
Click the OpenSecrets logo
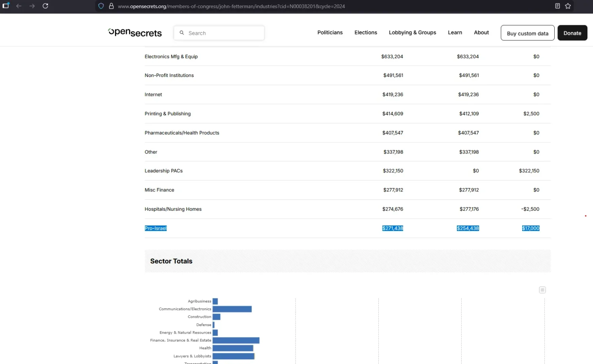coord(135,32)
